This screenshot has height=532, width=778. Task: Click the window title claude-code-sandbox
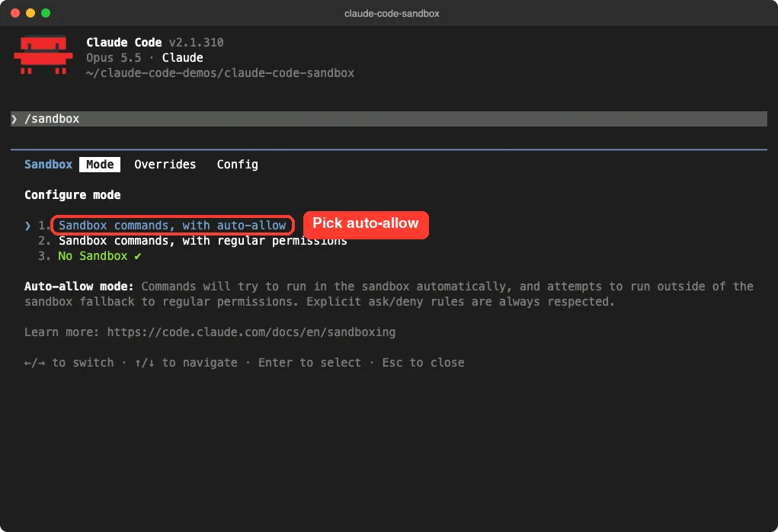pos(392,14)
